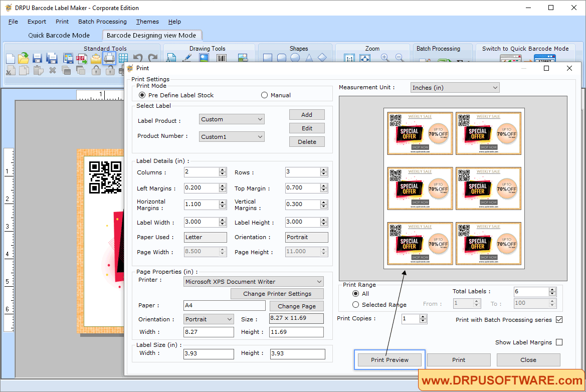Screen dimensions: 586x392
Task: Check the Show Label Margins checkbox
Action: point(560,342)
